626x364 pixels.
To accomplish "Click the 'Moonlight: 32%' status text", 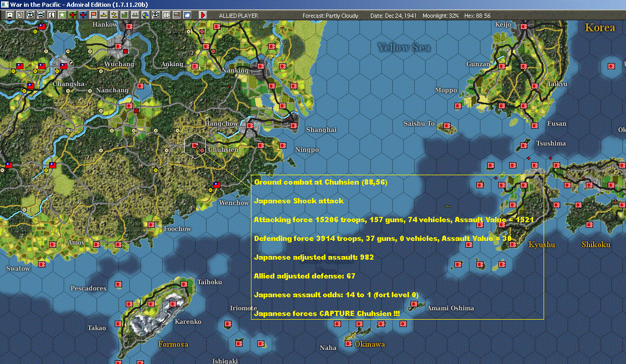I will (441, 16).
